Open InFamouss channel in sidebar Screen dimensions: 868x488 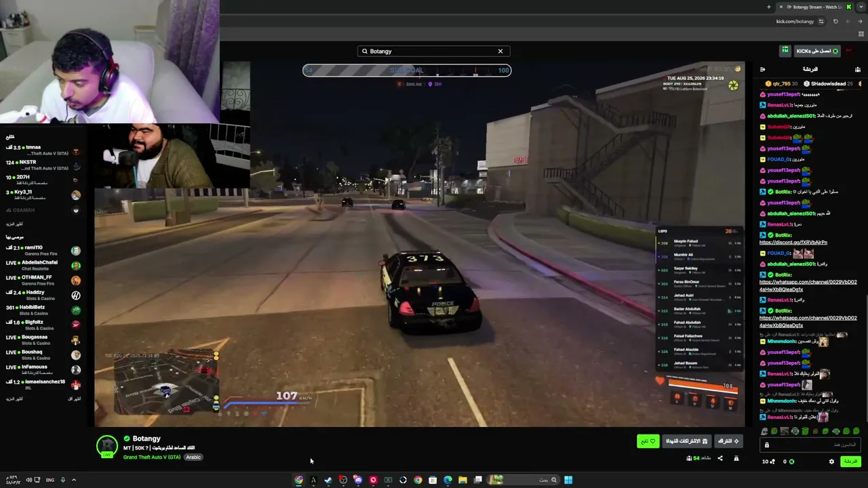point(42,370)
